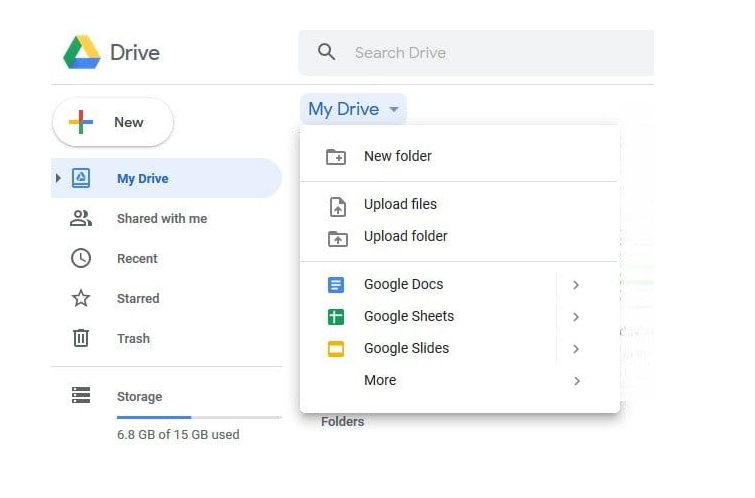Click the Starred star icon
The width and height of the screenshot is (755, 498).
coord(81,298)
